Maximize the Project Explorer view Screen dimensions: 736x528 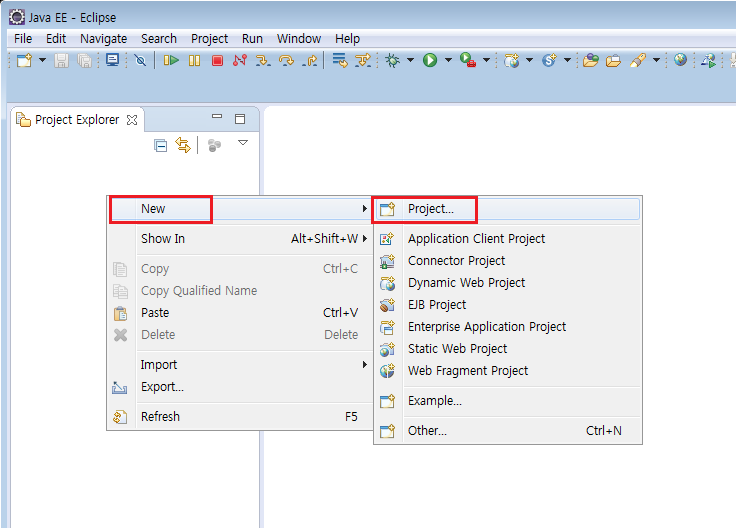point(240,119)
